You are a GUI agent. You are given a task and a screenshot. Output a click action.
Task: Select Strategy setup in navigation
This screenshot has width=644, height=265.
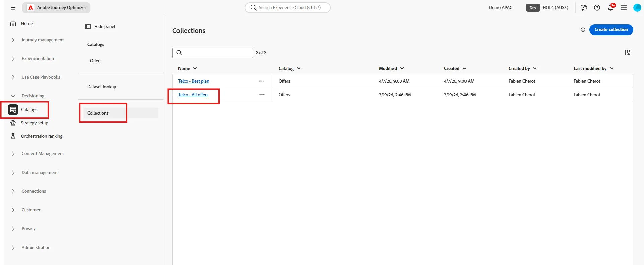tap(34, 123)
